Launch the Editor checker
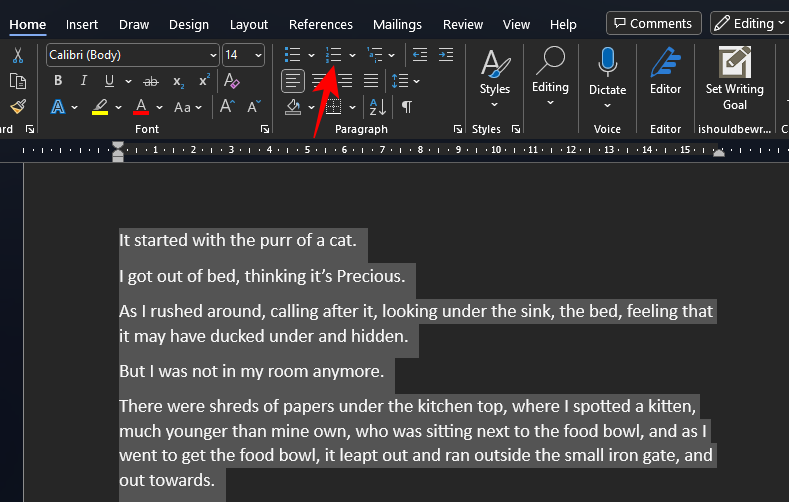Screen dimensions: 789x502 click(x=665, y=70)
